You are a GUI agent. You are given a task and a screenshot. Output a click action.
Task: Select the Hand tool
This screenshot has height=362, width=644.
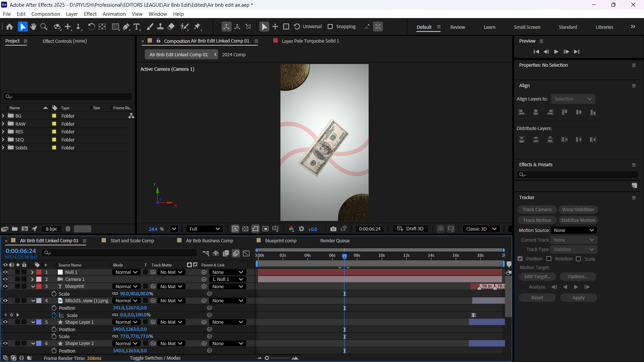coord(33,27)
